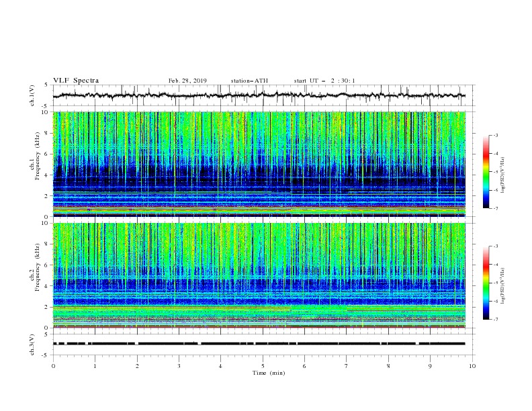Click the black ch.3 voltage trace bar
The image size is (532, 411).
(259, 344)
